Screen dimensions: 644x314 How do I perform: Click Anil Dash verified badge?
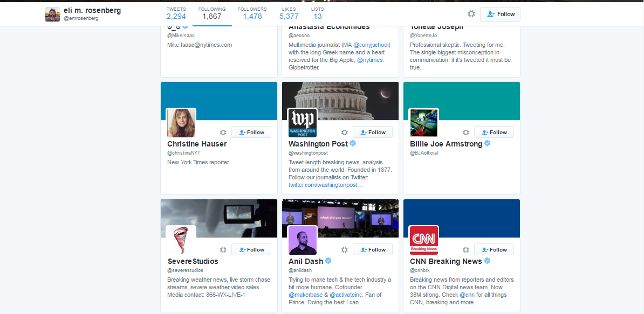[328, 261]
